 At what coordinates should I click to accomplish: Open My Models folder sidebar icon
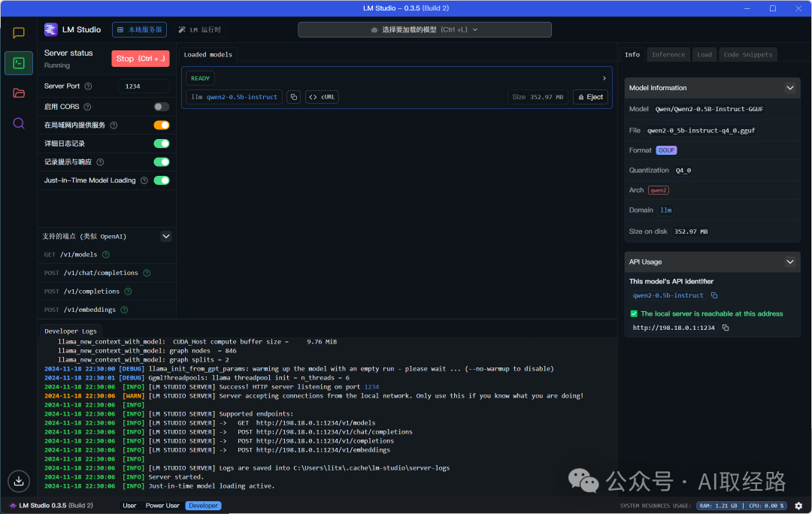19,93
